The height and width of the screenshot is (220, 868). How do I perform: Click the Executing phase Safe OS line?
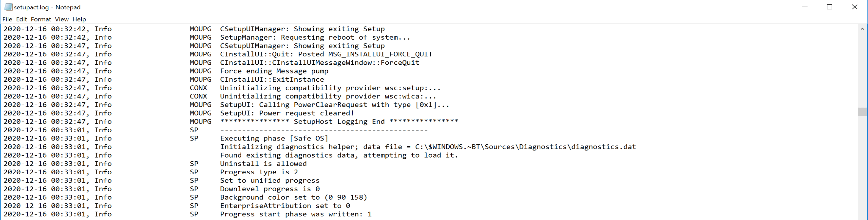274,138
